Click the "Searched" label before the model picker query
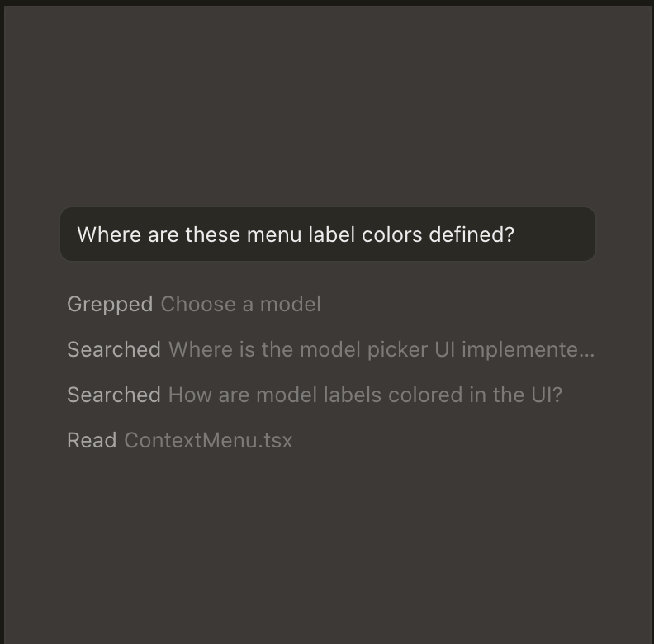Image resolution: width=654 pixels, height=644 pixels. (113, 350)
